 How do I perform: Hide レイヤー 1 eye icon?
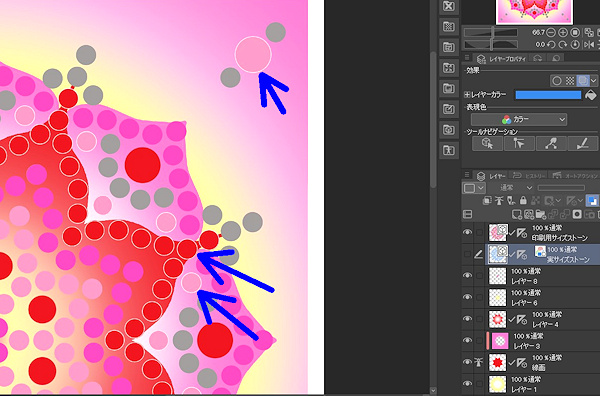pos(467,384)
